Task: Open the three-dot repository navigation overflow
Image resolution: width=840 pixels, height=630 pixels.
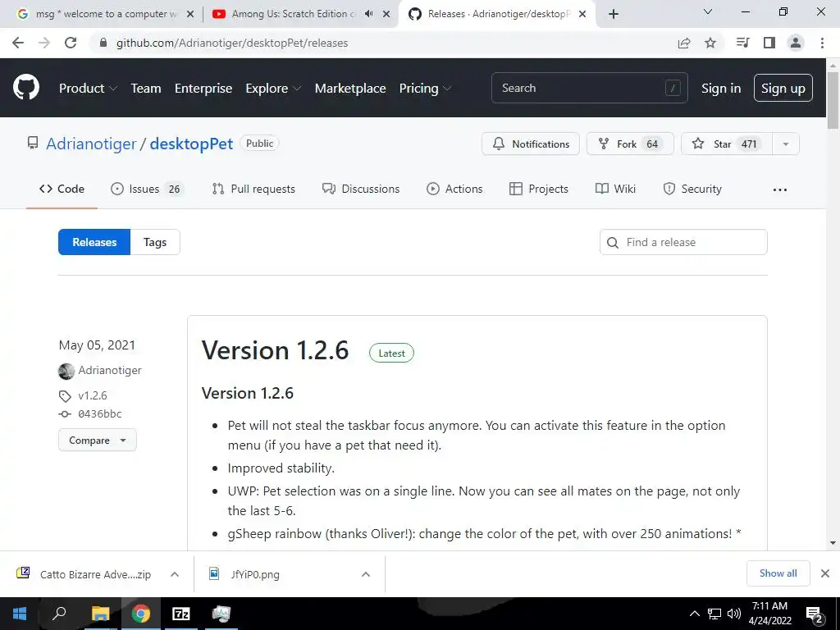Action: (x=780, y=189)
